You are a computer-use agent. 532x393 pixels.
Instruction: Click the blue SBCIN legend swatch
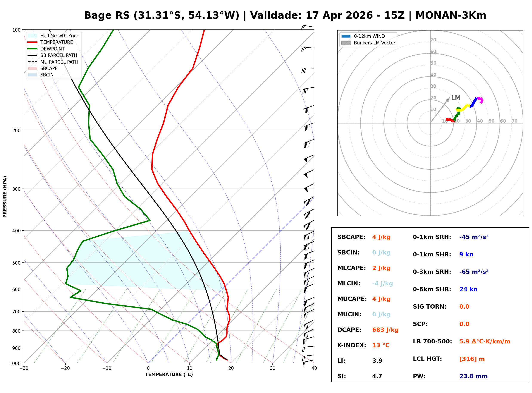click(x=32, y=75)
